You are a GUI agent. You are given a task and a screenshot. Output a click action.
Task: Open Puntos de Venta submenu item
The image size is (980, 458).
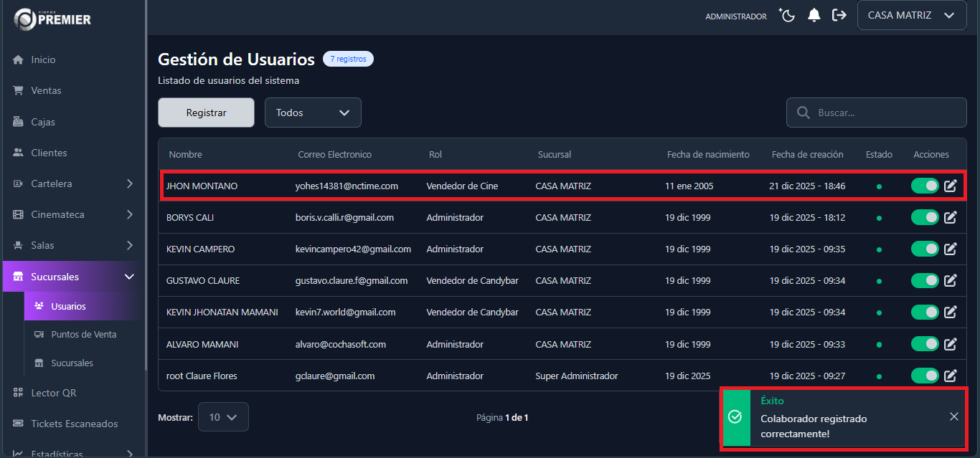(83, 335)
